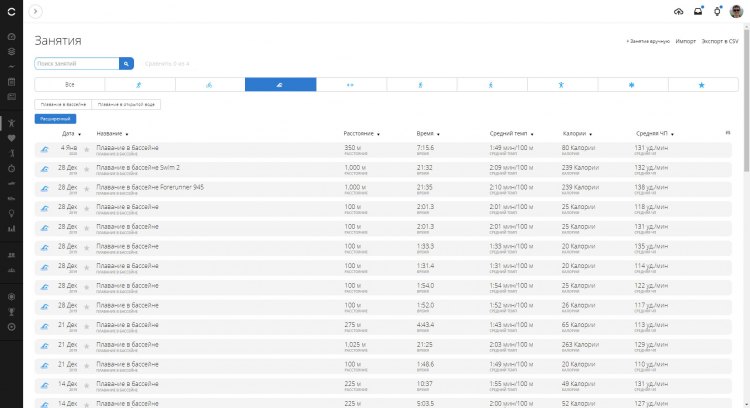Sort by Расстояние column arrow
This screenshot has width=750, height=408.
point(378,134)
